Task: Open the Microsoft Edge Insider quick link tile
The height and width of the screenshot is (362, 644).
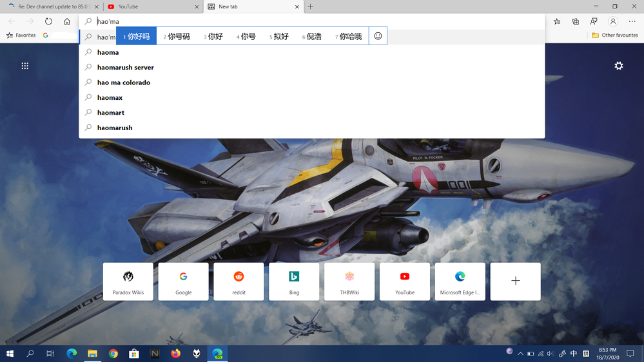Action: tap(460, 281)
